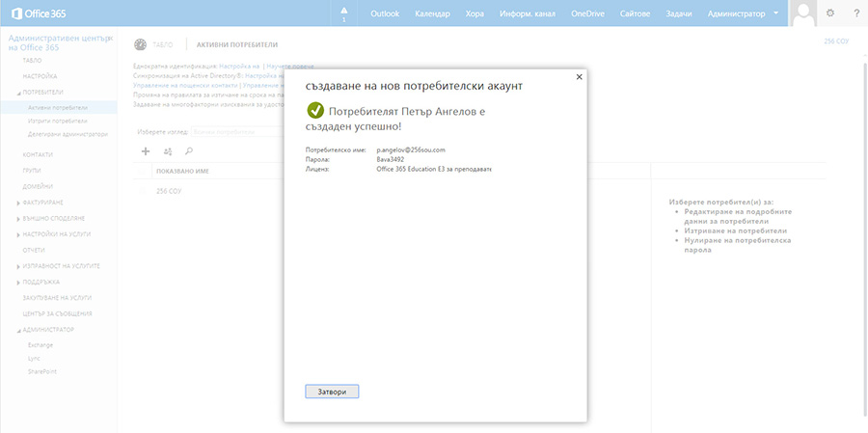Open Задачи in top navigation
The height and width of the screenshot is (433, 868).
(679, 14)
